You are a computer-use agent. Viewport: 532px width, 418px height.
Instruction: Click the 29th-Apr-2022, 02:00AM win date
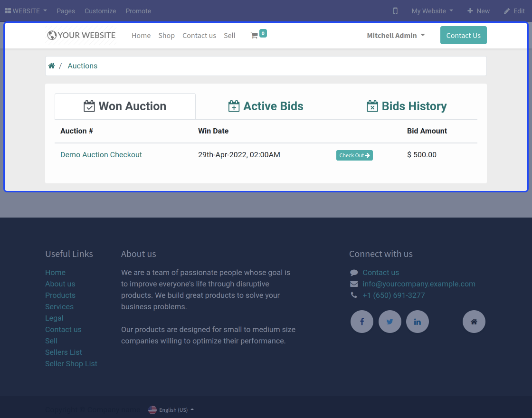pyautogui.click(x=239, y=155)
